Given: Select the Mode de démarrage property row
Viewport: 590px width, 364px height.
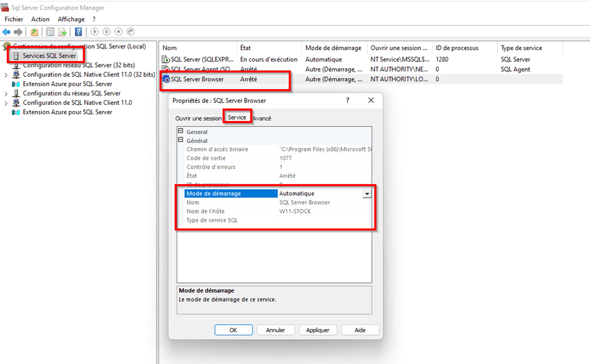Looking at the screenshot, I should pyautogui.click(x=230, y=194).
